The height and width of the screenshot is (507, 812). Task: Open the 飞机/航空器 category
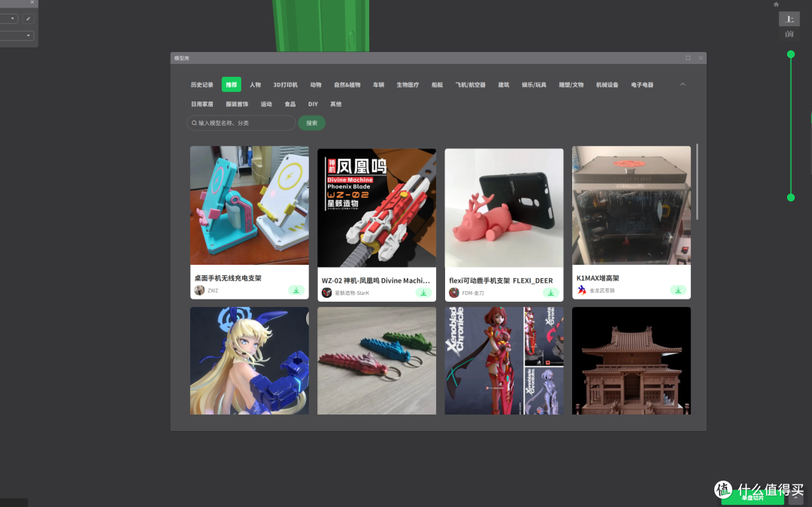pyautogui.click(x=470, y=85)
